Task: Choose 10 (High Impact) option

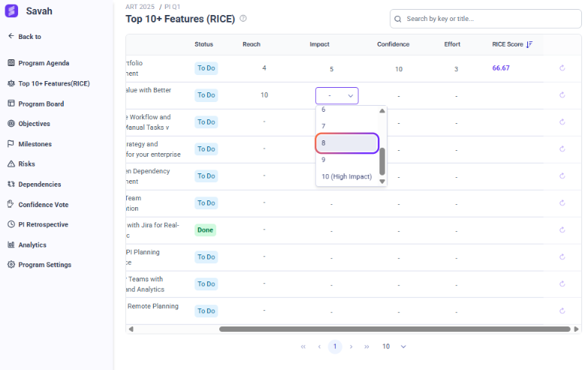Action: (x=346, y=176)
